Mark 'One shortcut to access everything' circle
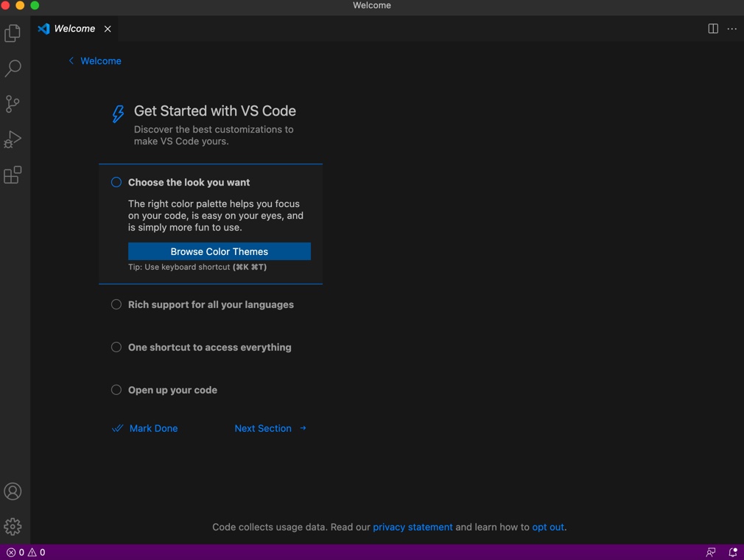Screen dimensions: 744x560 coord(116,347)
